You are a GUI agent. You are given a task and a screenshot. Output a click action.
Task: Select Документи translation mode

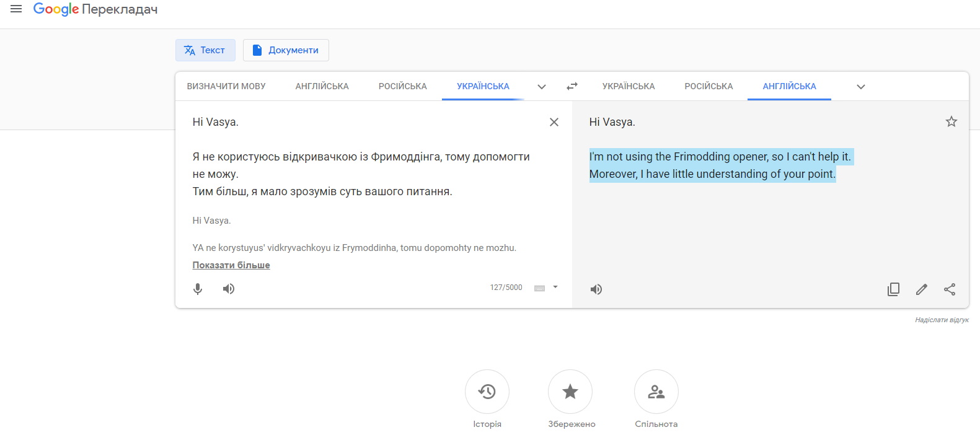click(x=286, y=50)
